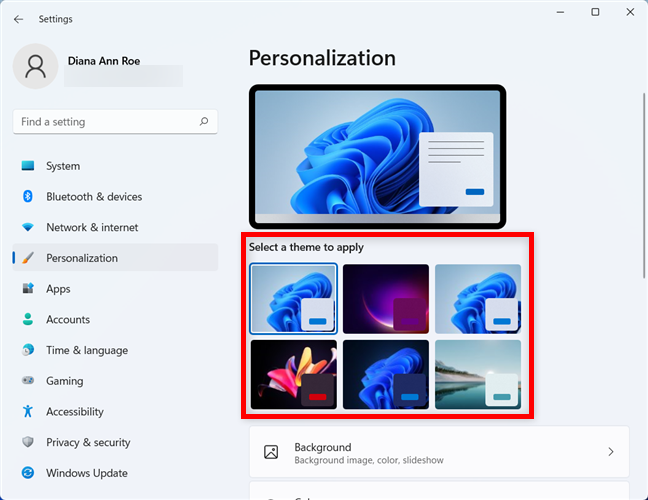This screenshot has width=648, height=500.
Task: Apply the colorful flower dark theme
Action: click(x=293, y=374)
